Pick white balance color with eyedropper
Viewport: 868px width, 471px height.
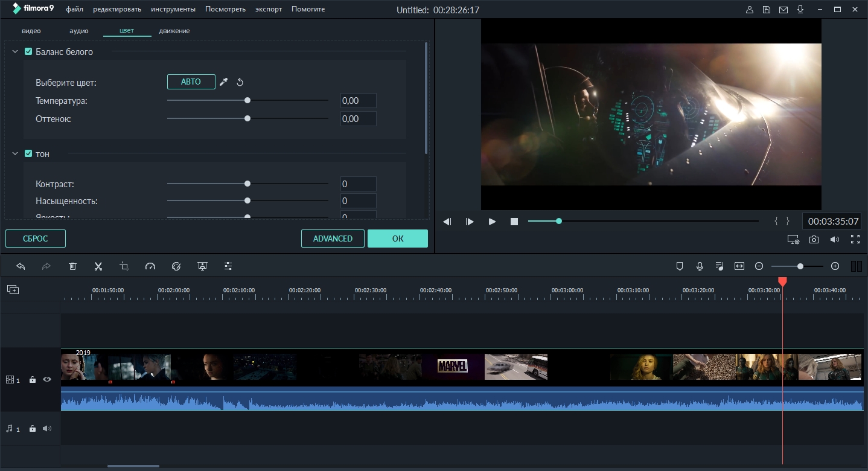click(x=223, y=82)
